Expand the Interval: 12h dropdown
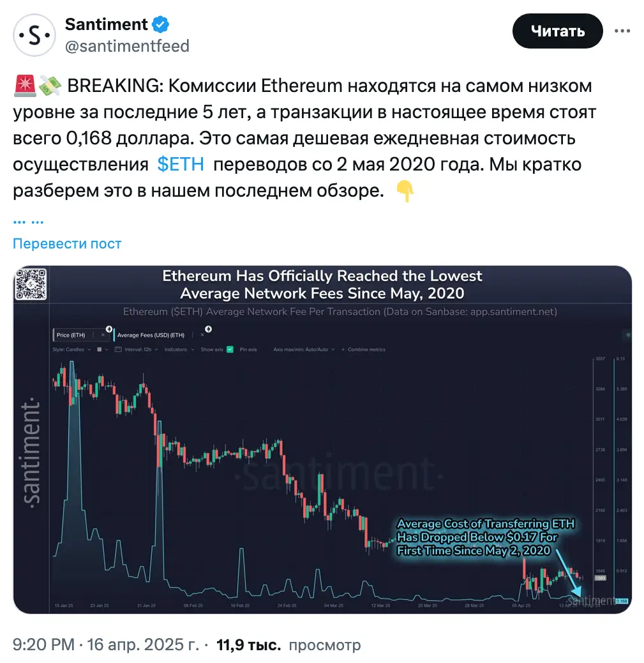The width and height of the screenshot is (644, 663). click(x=140, y=349)
